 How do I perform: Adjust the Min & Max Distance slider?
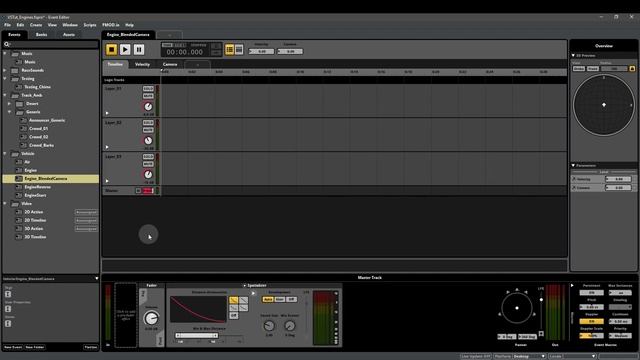coord(197,336)
